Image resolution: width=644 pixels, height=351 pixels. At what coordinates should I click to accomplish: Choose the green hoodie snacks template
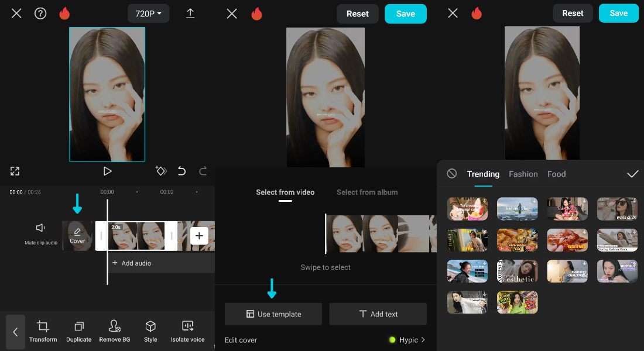[517, 302]
